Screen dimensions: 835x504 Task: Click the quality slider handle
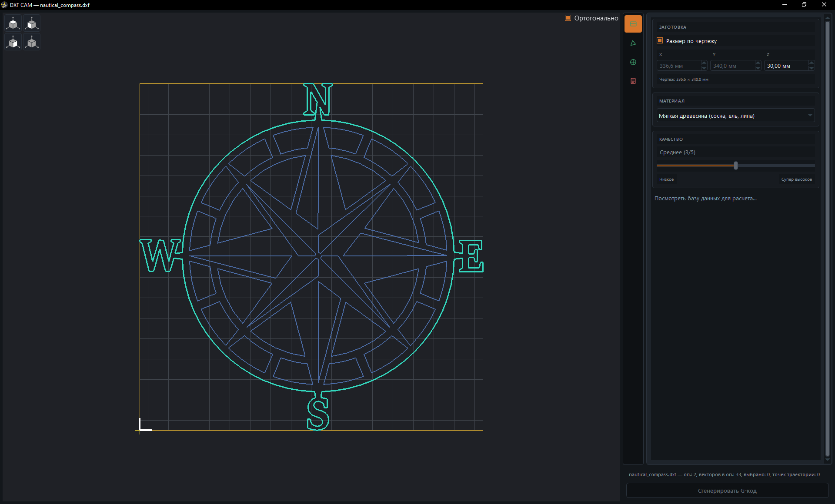click(x=736, y=166)
